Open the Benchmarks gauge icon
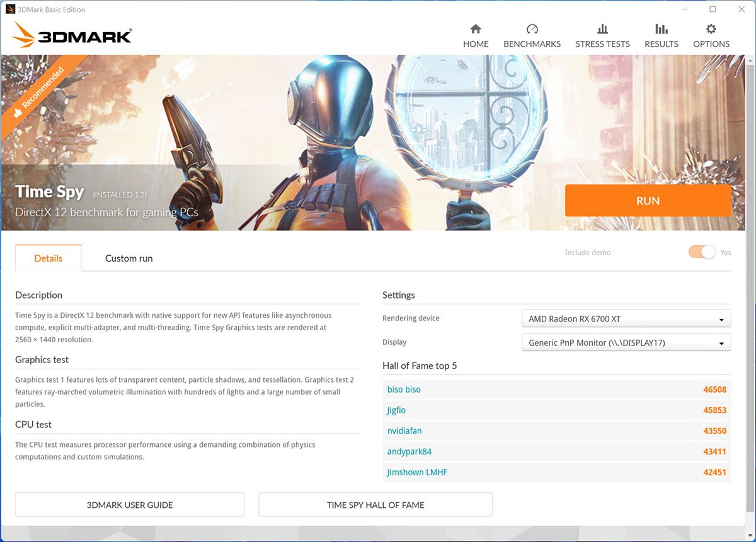The image size is (756, 542). 532,29
